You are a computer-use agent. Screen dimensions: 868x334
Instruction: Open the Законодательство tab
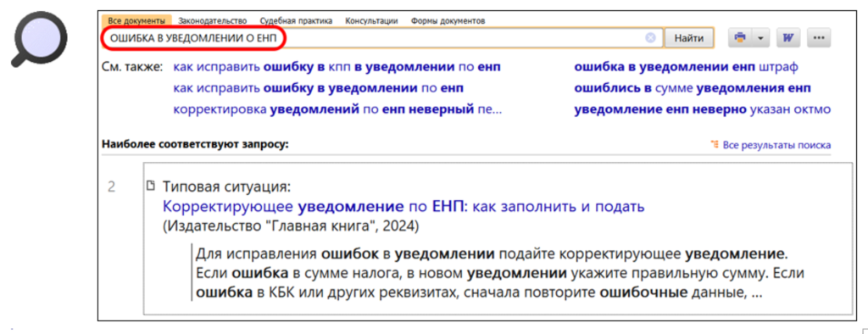pyautogui.click(x=212, y=21)
